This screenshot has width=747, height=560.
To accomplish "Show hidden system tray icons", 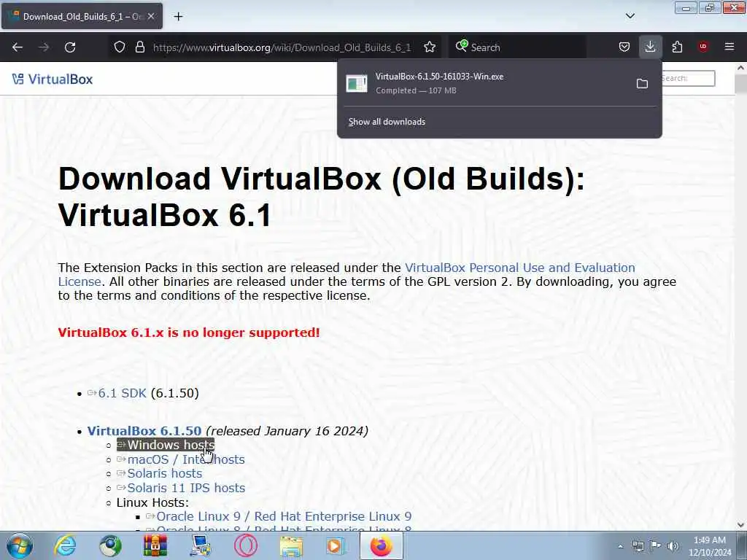I will (620, 546).
